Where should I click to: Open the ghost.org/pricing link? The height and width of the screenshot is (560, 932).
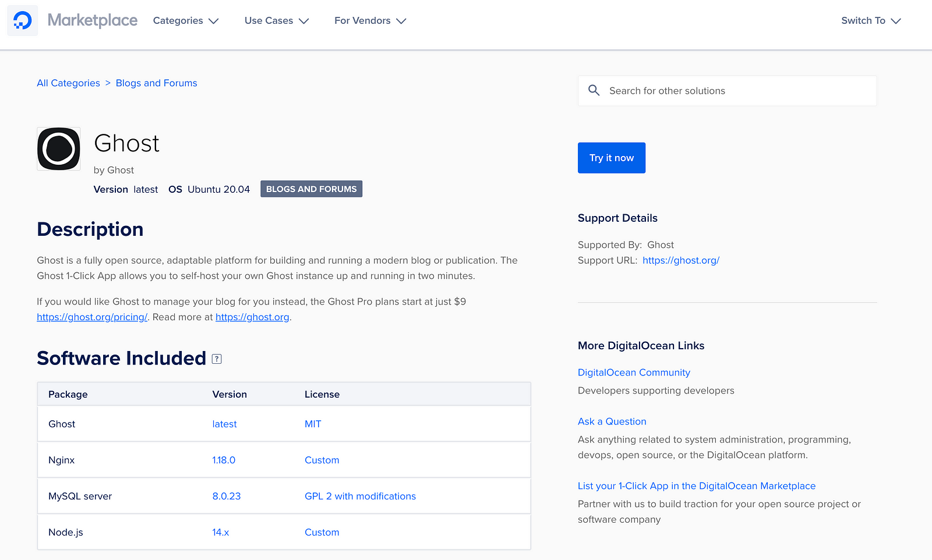coord(92,317)
